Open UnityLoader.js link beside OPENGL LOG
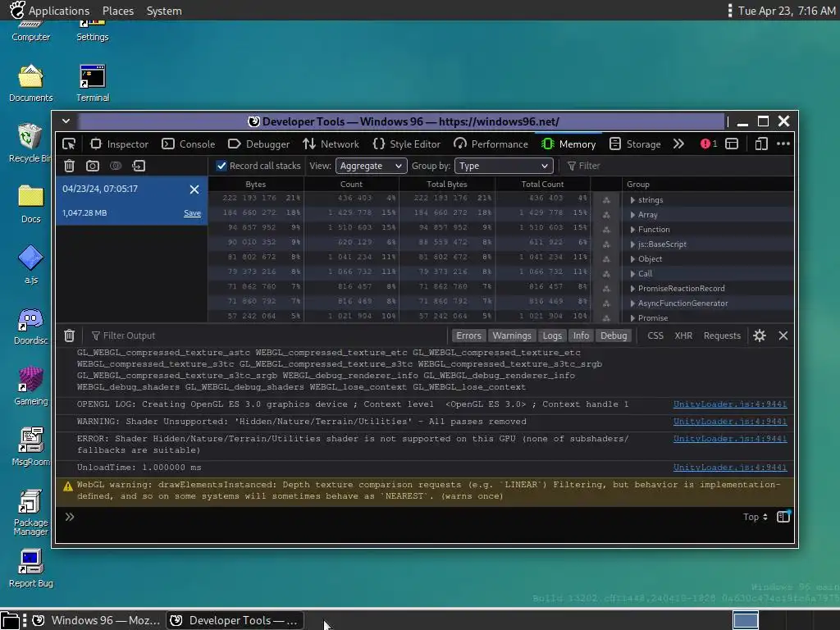The height and width of the screenshot is (630, 840). [x=729, y=404]
